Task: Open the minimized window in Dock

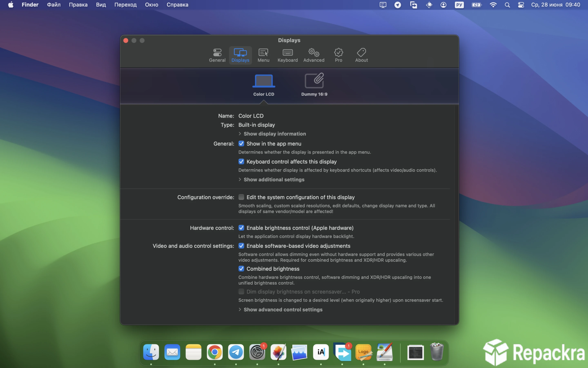Action: pyautogui.click(x=415, y=352)
